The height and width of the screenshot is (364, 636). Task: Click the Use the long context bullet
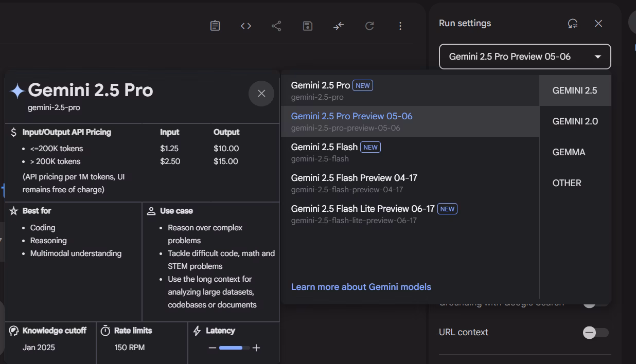[212, 292]
